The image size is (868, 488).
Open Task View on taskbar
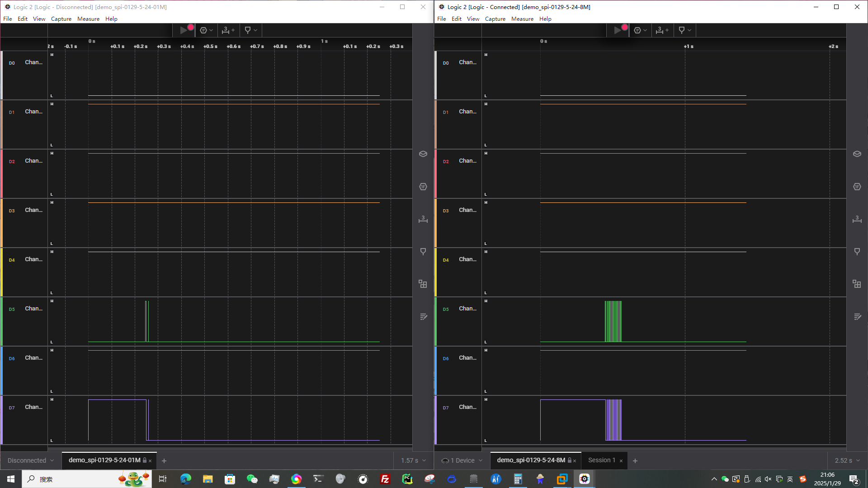163,479
